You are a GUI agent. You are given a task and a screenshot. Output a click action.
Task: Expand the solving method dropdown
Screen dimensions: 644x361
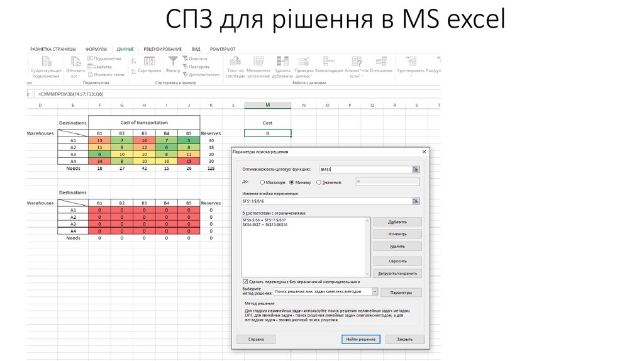coord(375,292)
